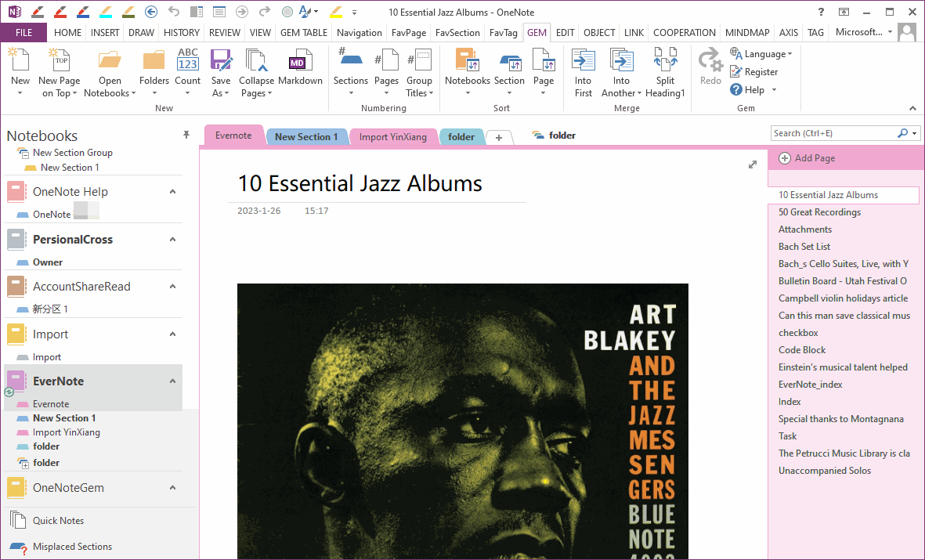Click New Page on Top icon
Viewport: 925px width, 560px height.
point(59,60)
